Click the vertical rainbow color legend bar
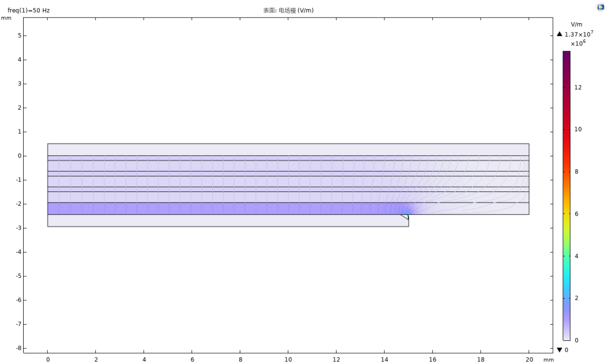The image size is (608, 364). 566,196
